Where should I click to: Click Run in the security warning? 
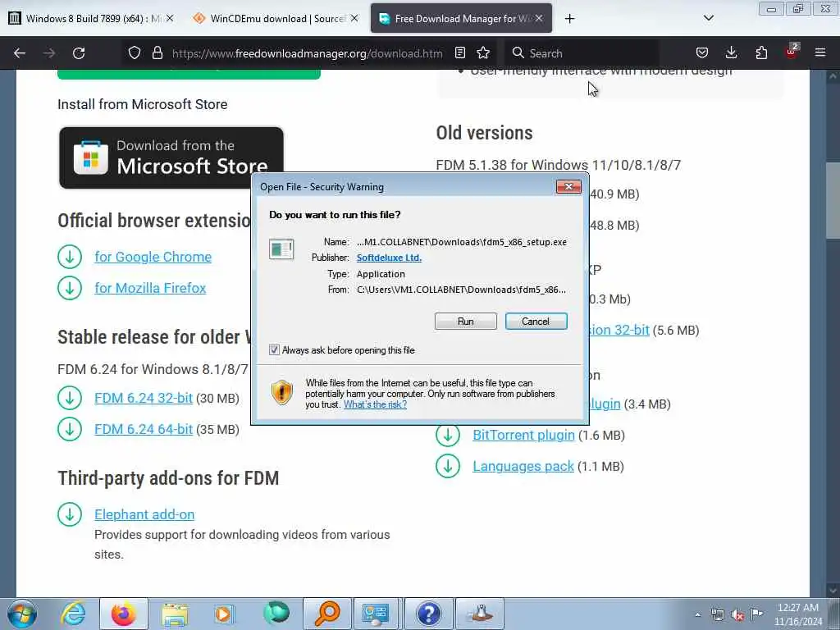(466, 322)
